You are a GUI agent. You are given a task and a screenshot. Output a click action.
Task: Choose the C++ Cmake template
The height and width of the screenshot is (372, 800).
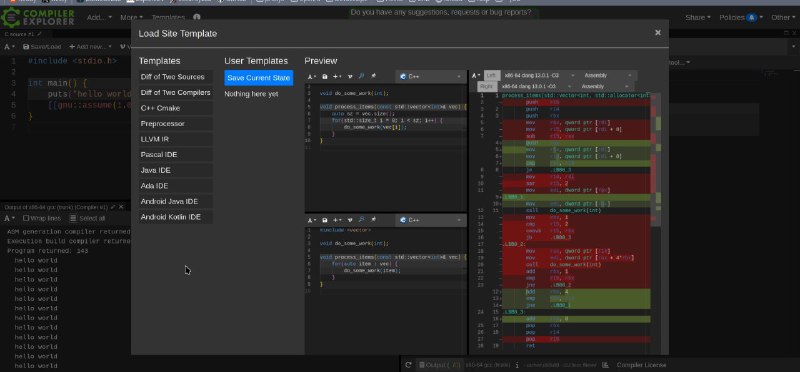pos(176,108)
